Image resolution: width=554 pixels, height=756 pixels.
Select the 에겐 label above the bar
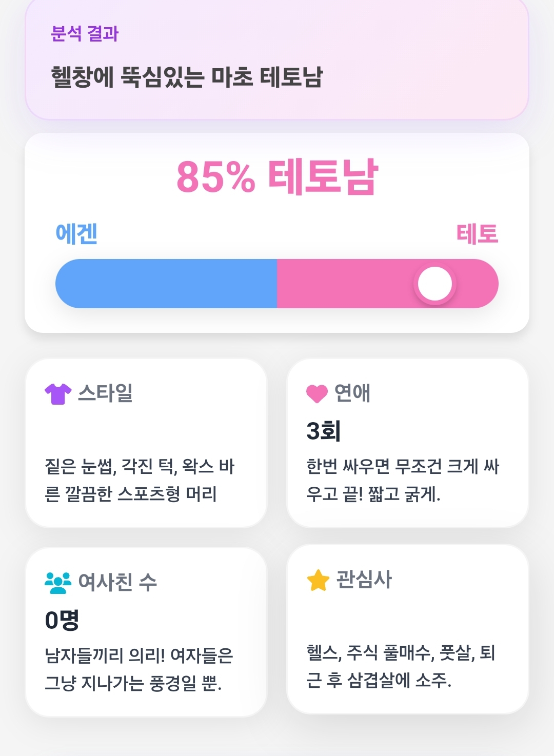(x=76, y=234)
